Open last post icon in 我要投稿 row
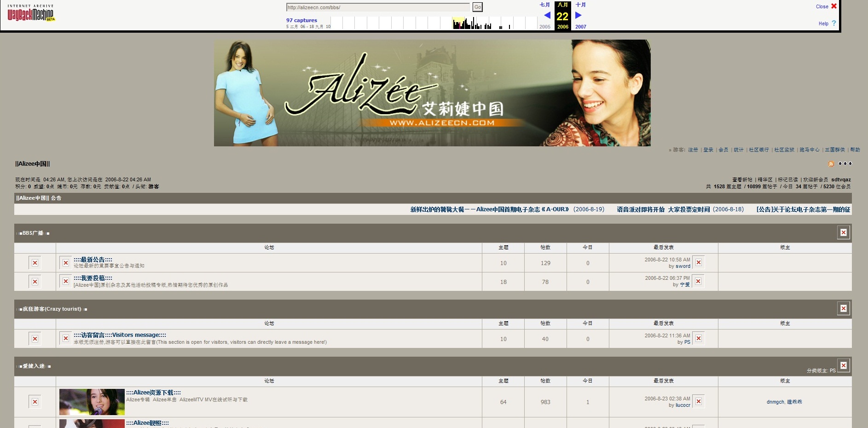Viewport: 868px width, 428px height. (699, 281)
